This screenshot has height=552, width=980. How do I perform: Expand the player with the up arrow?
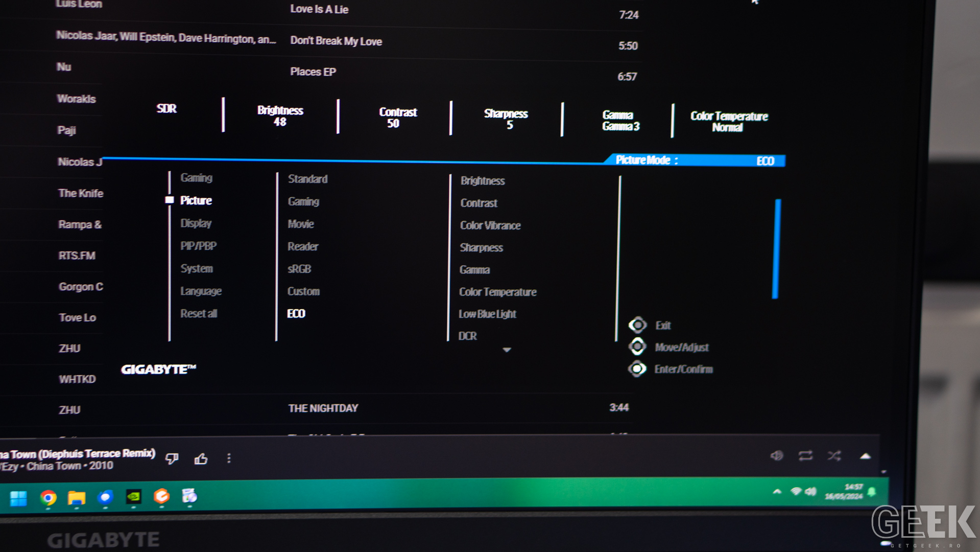[865, 456]
